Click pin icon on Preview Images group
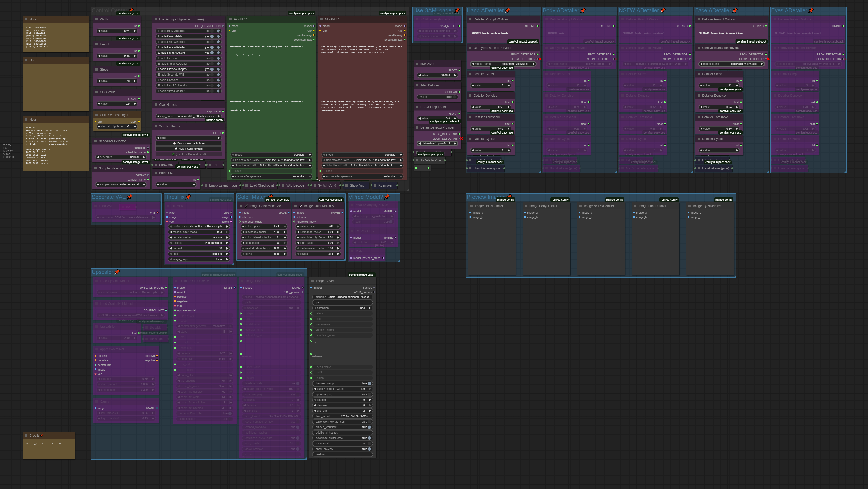The height and width of the screenshot is (489, 868). pyautogui.click(x=509, y=196)
